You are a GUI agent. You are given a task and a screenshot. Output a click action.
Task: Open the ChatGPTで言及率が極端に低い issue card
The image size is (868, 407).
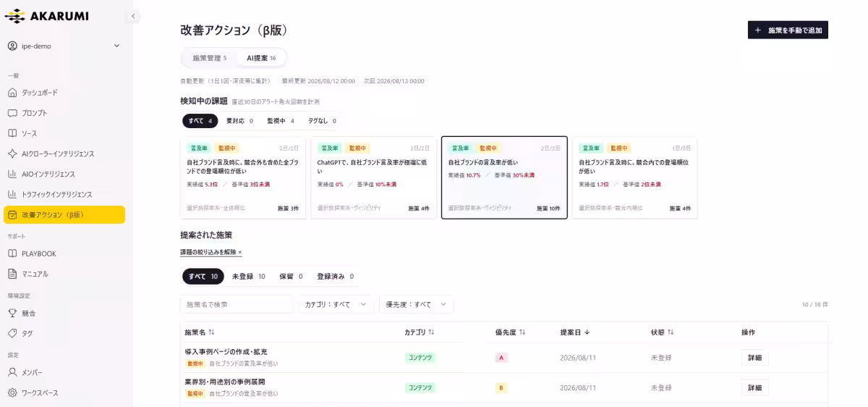pos(374,178)
